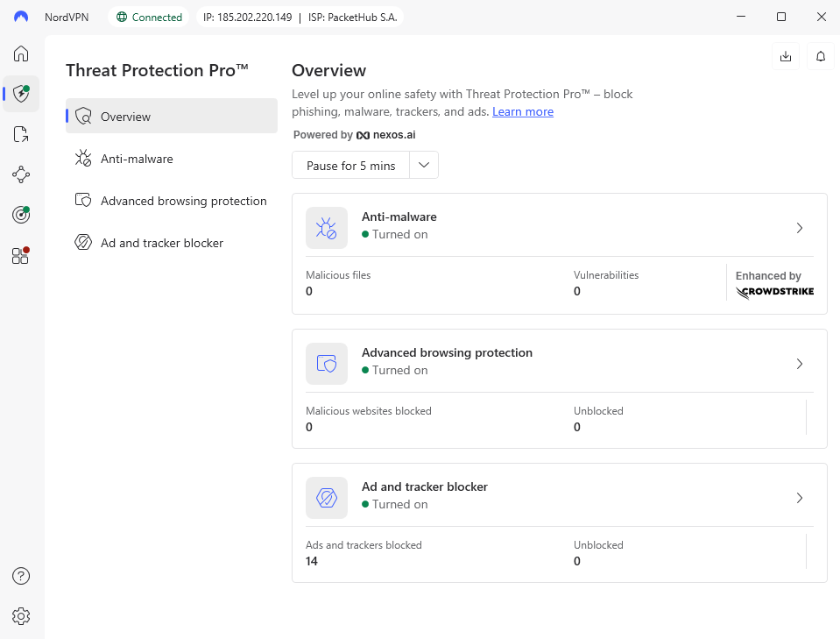Click the download icon at top right

786,56
